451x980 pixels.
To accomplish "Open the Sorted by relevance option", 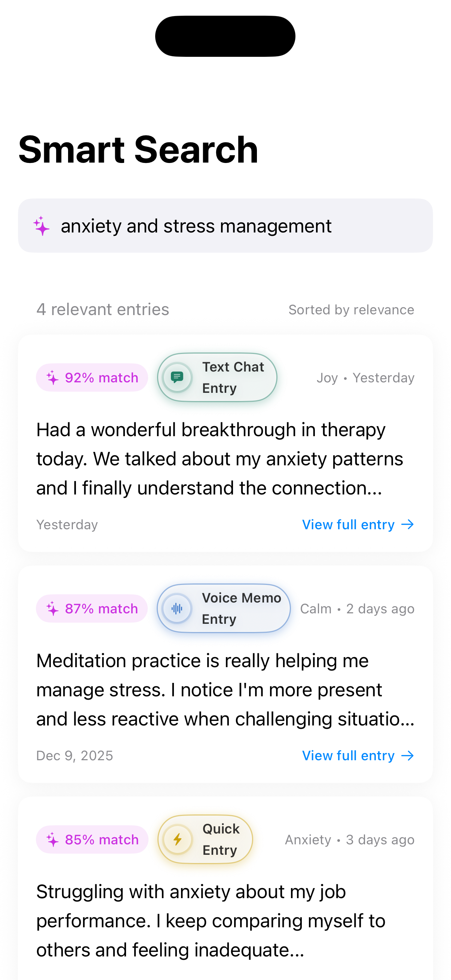I will [351, 309].
